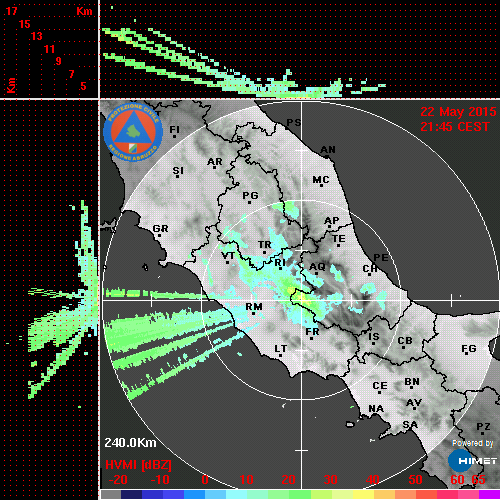
Task: Click the 'RI' city label
Action: (x=280, y=263)
